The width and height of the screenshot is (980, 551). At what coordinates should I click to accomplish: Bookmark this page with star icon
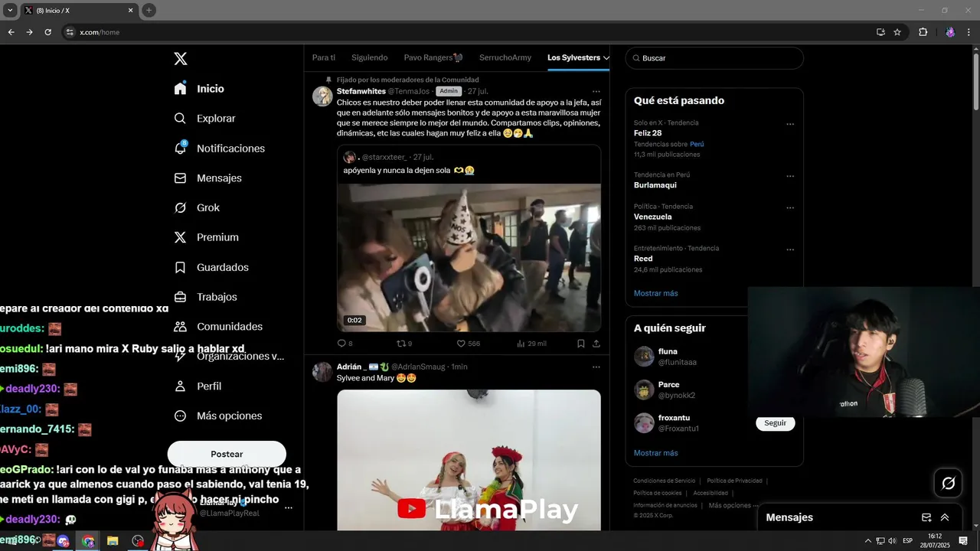[x=897, y=32]
